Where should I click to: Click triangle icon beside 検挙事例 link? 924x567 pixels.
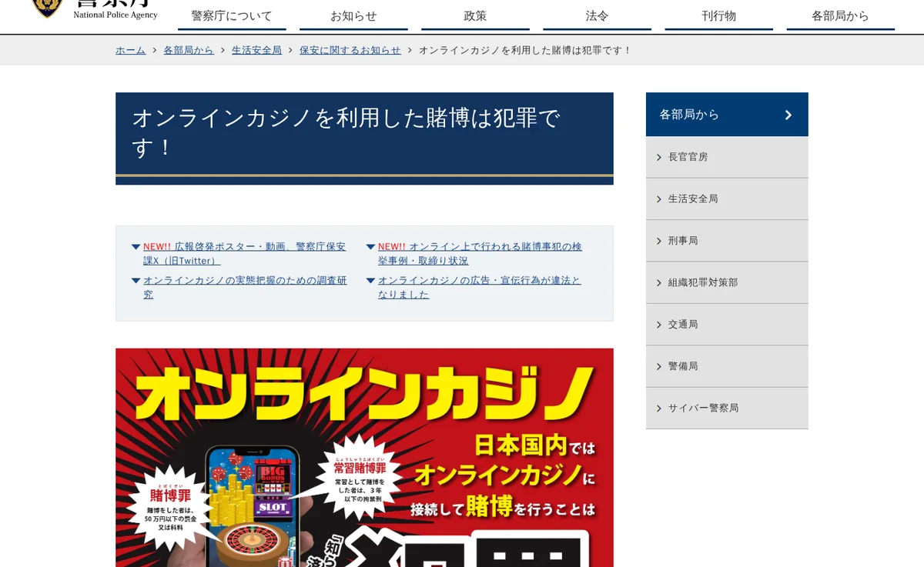point(370,247)
